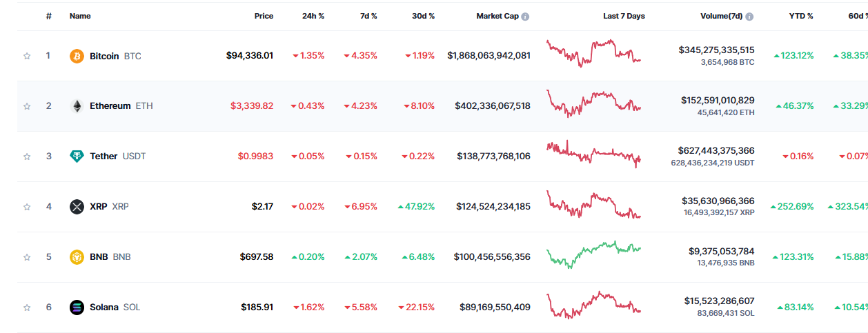The height and width of the screenshot is (333, 868).
Task: Click the BNB logo icon
Action: [77, 257]
